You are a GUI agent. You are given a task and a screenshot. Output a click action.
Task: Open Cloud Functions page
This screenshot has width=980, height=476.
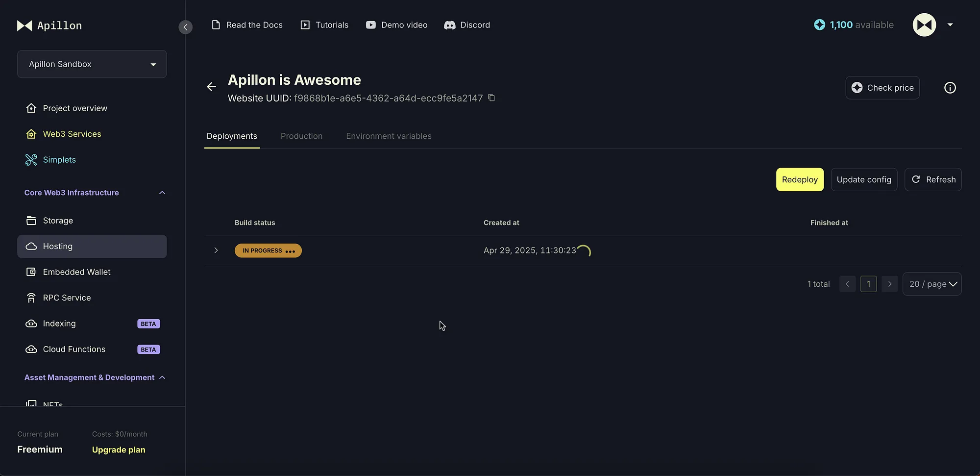(92, 350)
